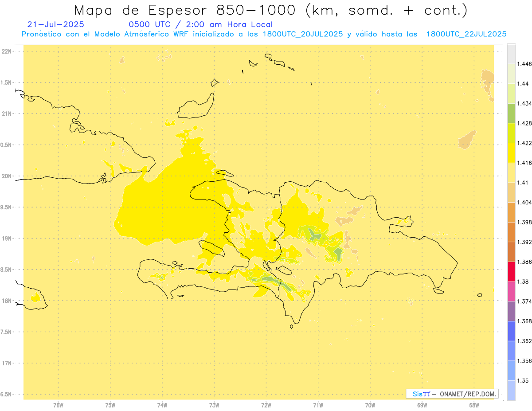Image resolution: width=532 pixels, height=411 pixels.
Task: Click the orange legend swatch between 1.398 and 1.404
Action: click(511, 212)
